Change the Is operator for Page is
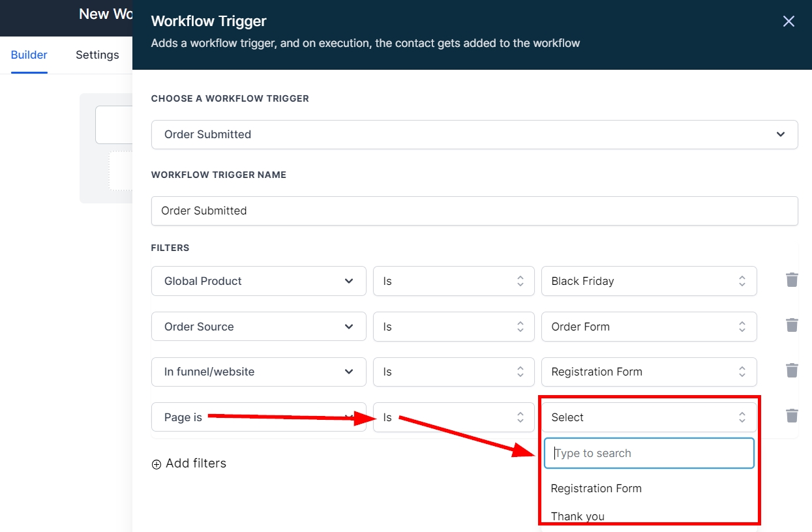The width and height of the screenshot is (812, 532). (x=453, y=417)
